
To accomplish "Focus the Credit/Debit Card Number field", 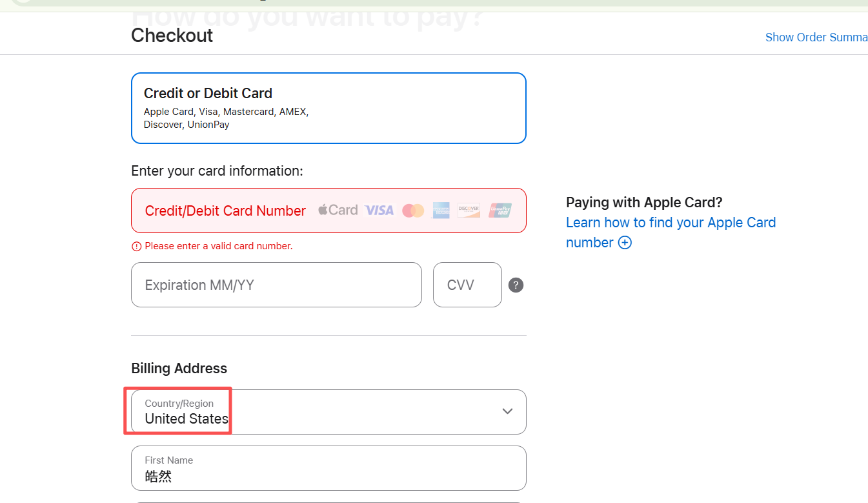I will (226, 210).
